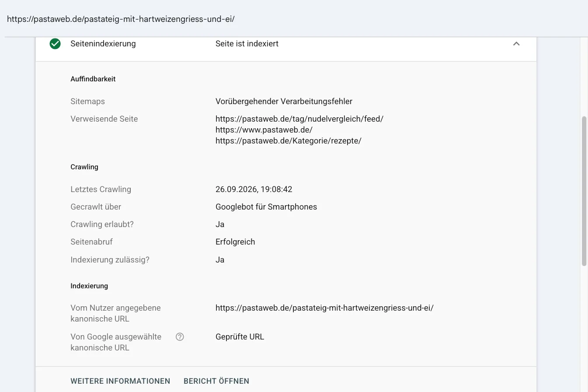Click the vertical scrollbar thumb
This screenshot has width=588, height=392.
(584, 191)
